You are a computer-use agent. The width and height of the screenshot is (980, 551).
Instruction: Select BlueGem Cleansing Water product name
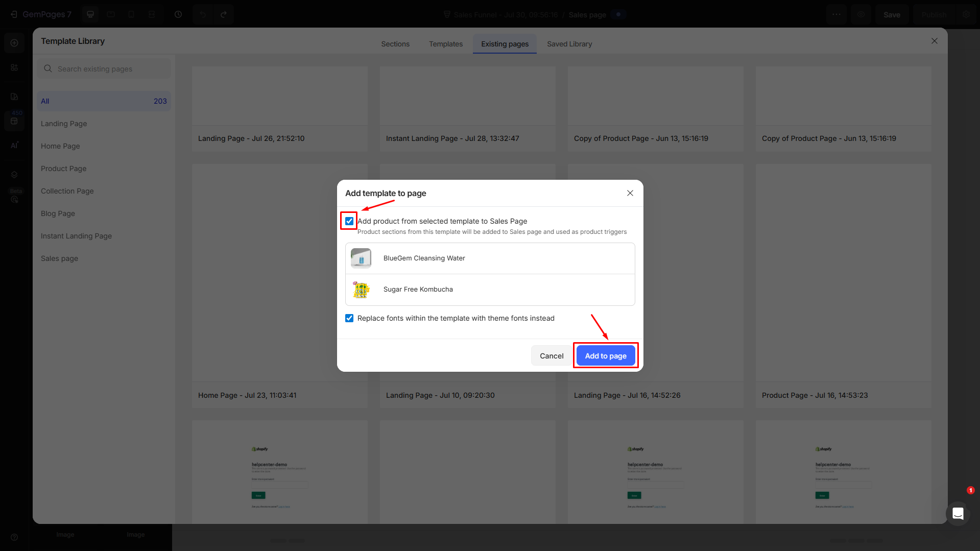pyautogui.click(x=424, y=258)
